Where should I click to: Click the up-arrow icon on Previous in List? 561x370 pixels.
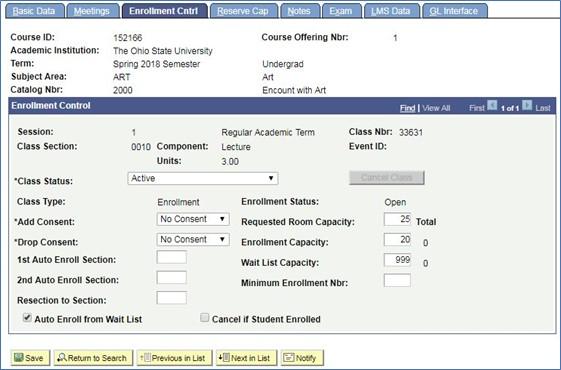click(146, 357)
